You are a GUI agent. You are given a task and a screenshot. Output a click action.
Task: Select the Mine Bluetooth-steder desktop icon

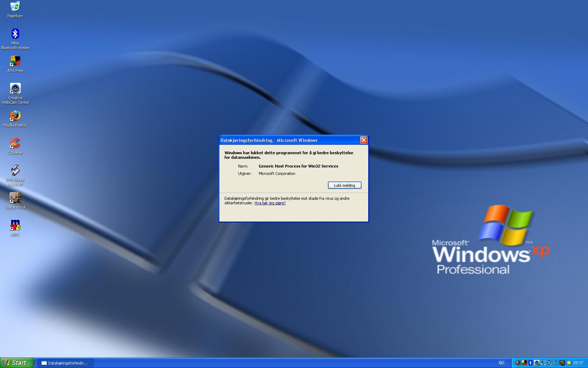pos(15,39)
